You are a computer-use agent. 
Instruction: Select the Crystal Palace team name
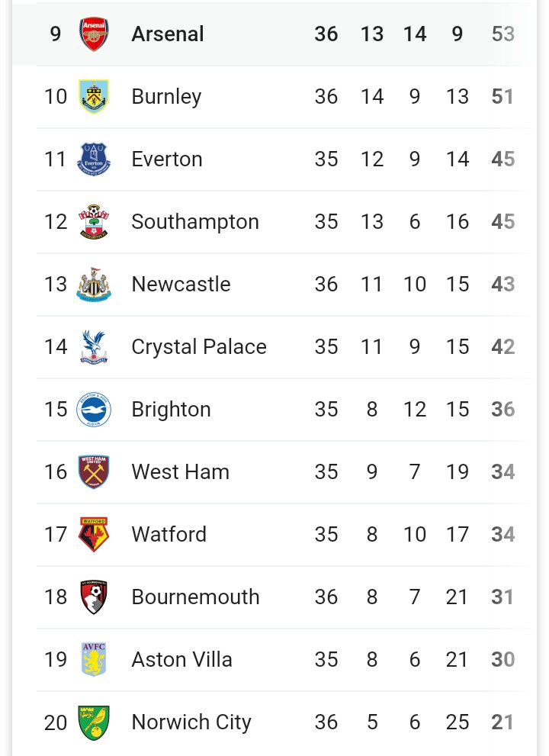[x=199, y=347]
